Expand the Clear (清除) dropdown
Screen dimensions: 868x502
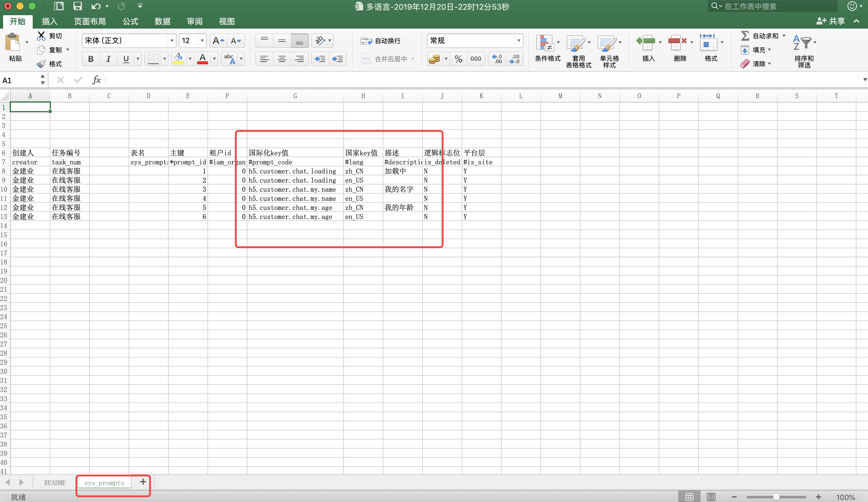(769, 64)
